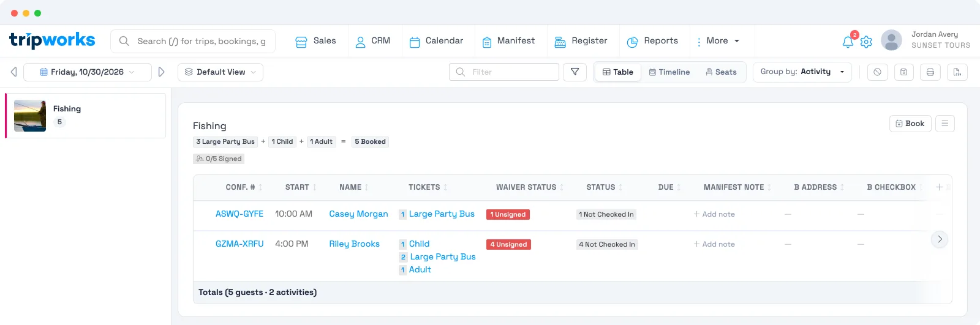
Task: Go to next day arrow
Action: pos(161,72)
